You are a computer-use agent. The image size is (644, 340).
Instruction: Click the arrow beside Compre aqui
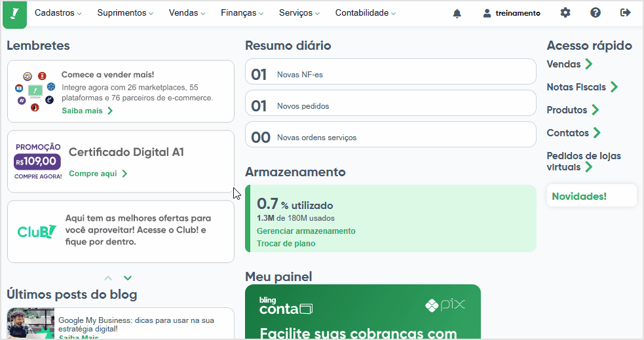tap(124, 174)
